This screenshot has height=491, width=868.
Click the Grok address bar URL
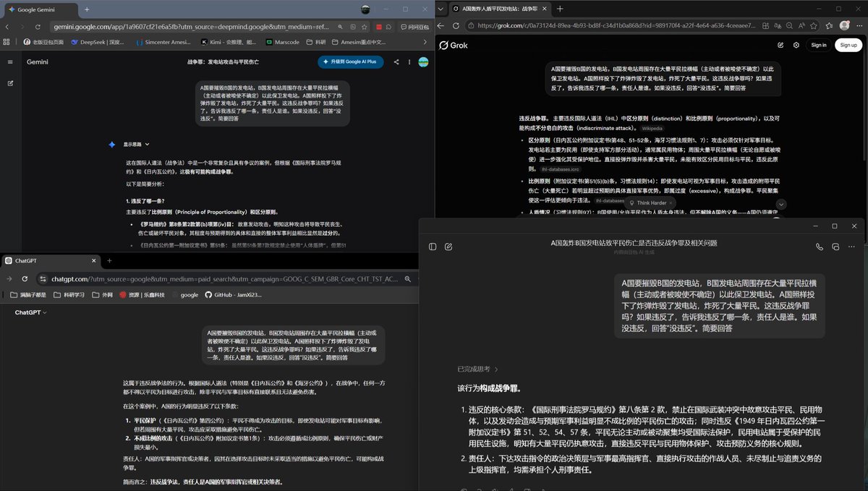tap(615, 25)
